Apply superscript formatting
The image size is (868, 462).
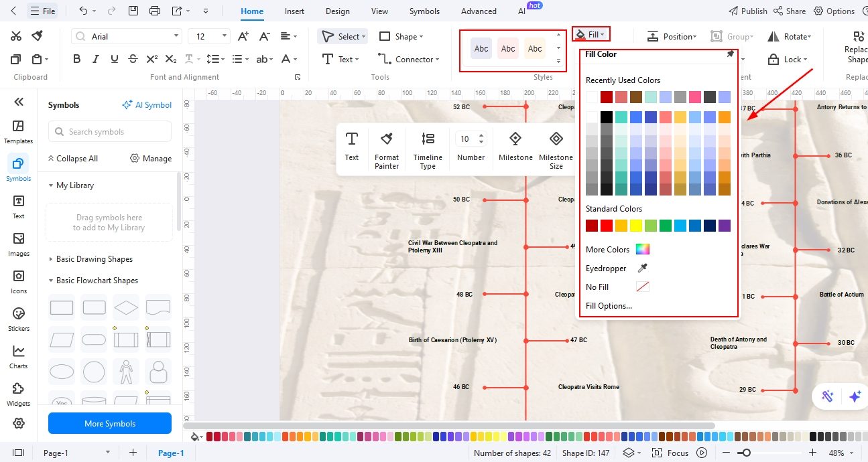[152, 59]
